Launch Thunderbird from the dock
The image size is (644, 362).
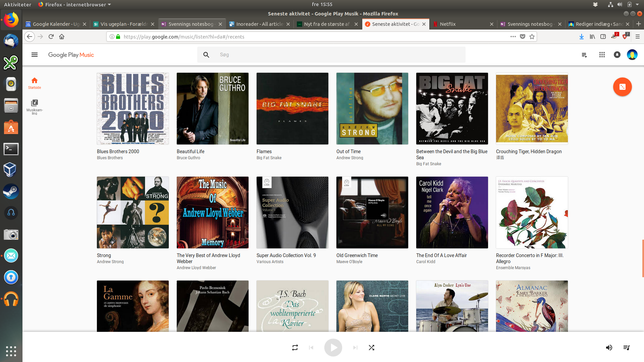[x=11, y=41]
